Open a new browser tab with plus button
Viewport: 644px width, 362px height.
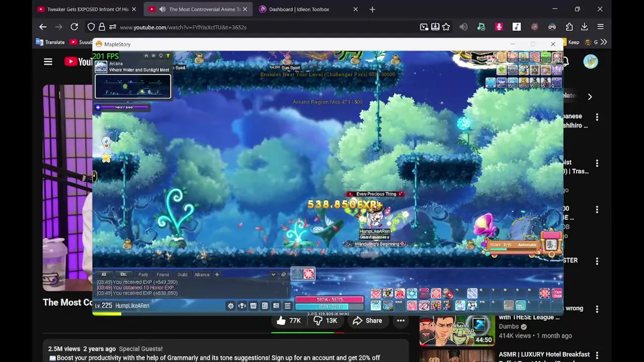372,9
